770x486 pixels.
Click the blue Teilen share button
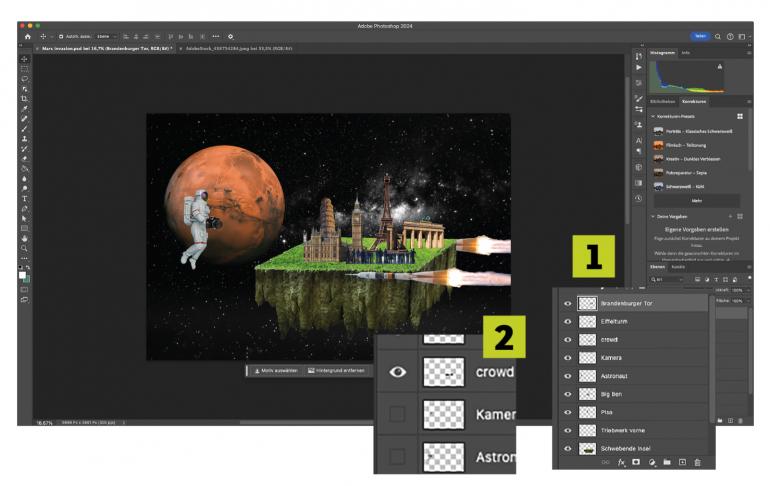700,36
